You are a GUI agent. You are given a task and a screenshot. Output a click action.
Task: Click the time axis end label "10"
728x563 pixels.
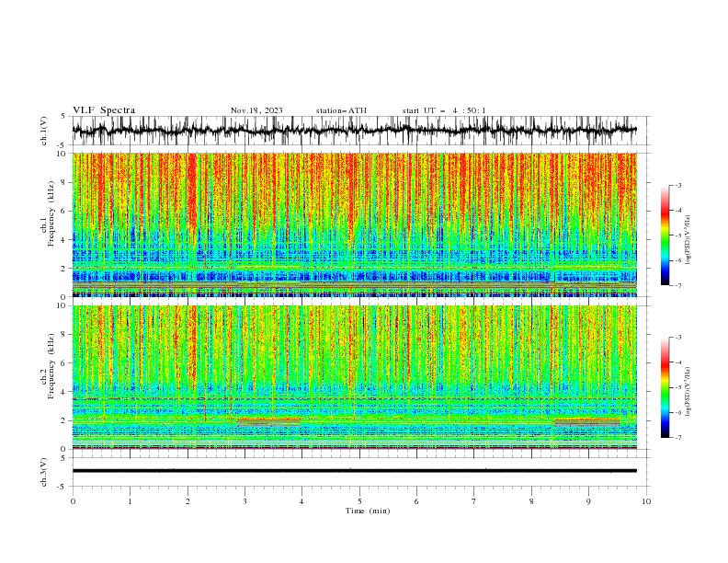pyautogui.click(x=646, y=501)
